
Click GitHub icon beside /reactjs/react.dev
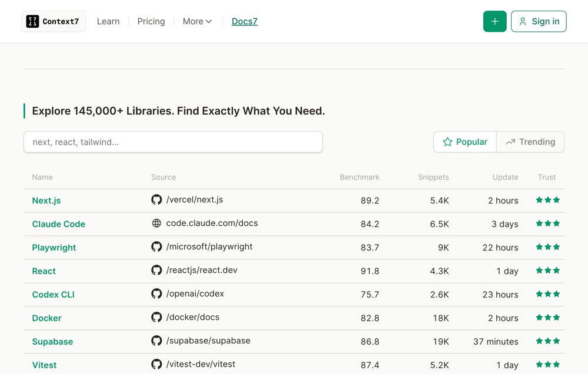pos(156,270)
